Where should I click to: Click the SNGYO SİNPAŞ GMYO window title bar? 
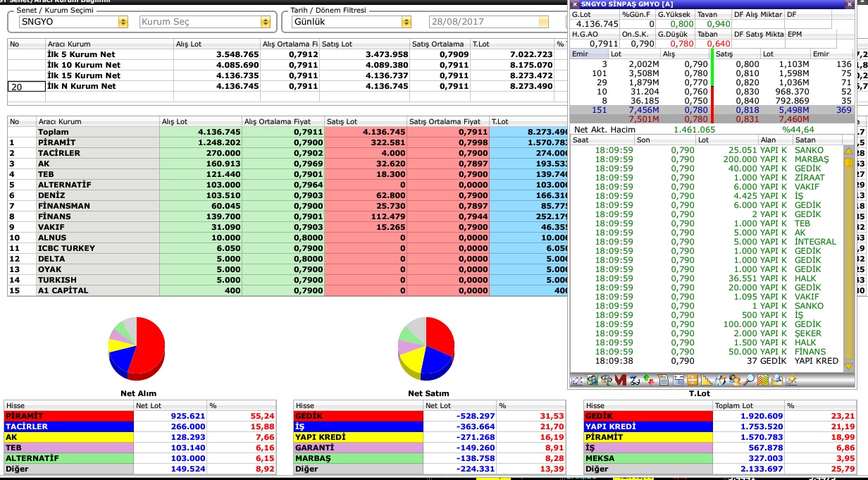coord(712,4)
